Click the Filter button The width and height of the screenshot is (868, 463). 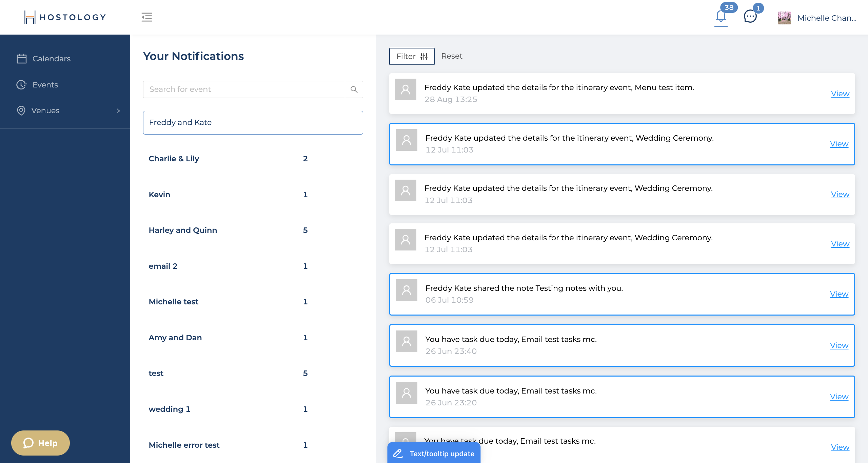tap(412, 56)
